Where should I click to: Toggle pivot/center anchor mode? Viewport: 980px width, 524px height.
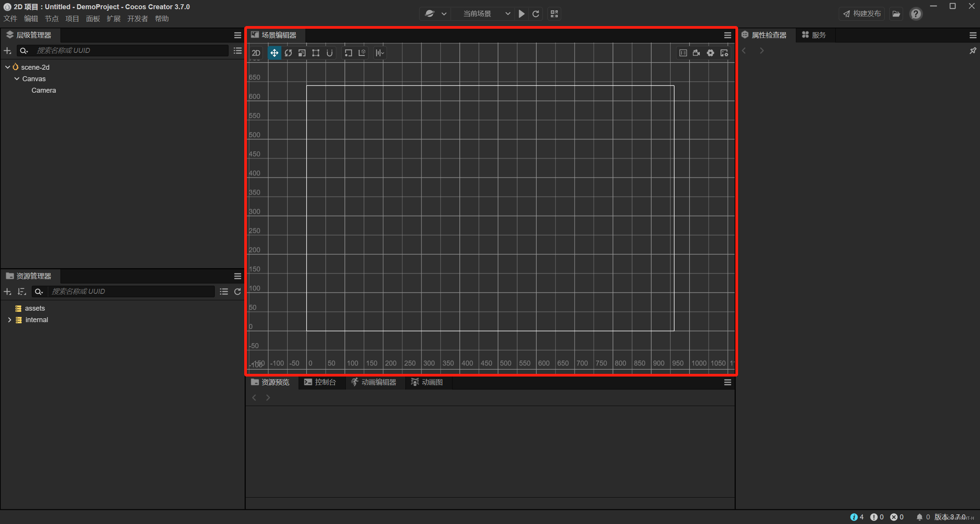[348, 53]
